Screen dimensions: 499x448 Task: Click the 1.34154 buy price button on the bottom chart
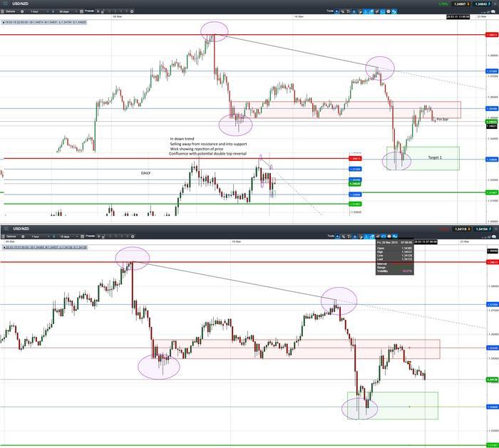pyautogui.click(x=483, y=229)
